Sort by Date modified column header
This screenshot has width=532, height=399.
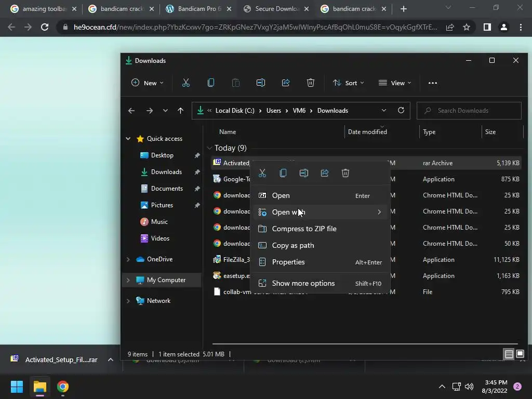pyautogui.click(x=367, y=131)
